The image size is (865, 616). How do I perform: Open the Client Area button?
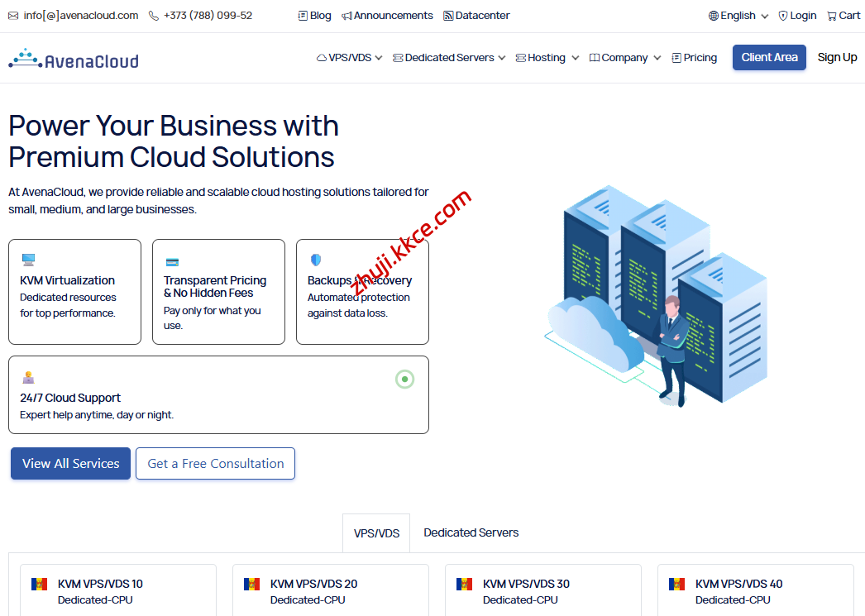[x=769, y=58]
